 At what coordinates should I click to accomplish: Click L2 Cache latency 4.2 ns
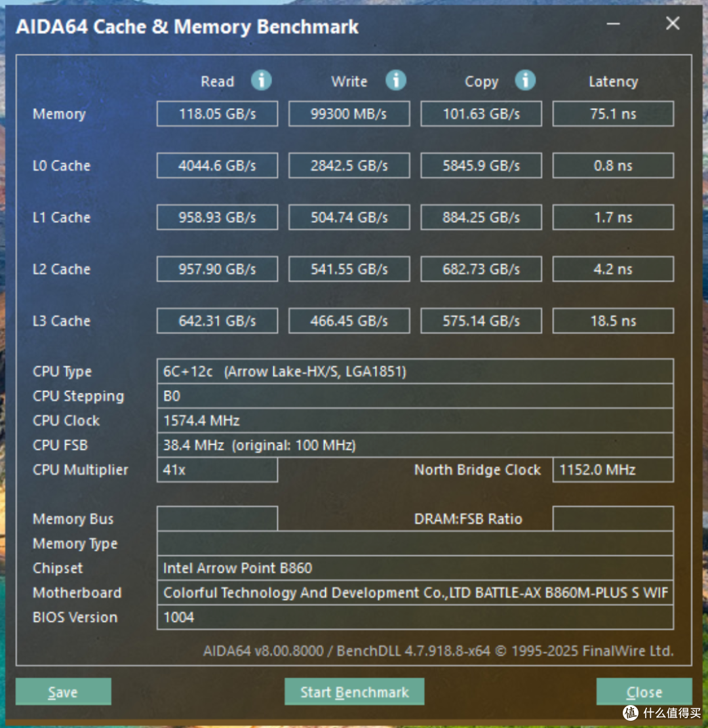click(x=613, y=269)
